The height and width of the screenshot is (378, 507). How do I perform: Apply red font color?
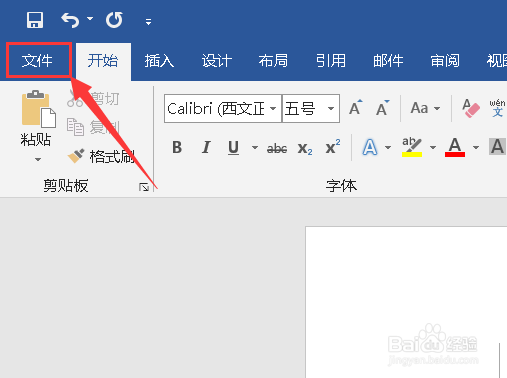[455, 147]
